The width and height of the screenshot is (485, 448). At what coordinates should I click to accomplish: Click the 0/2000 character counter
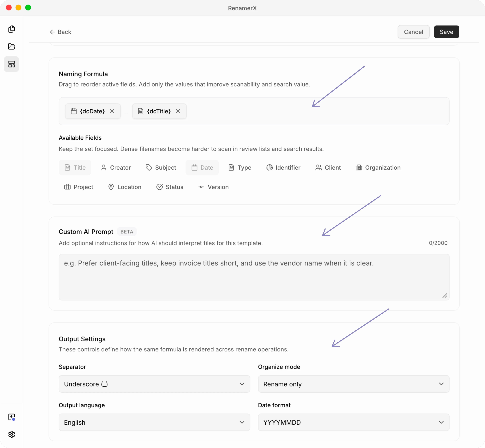[x=438, y=243]
